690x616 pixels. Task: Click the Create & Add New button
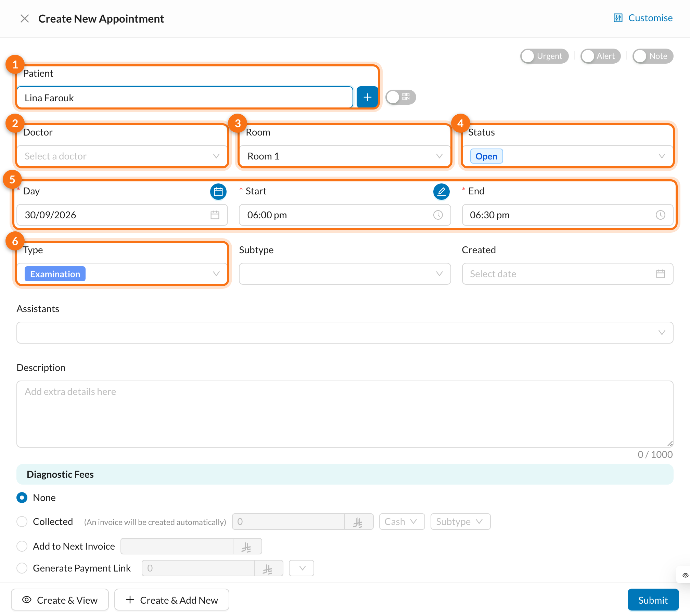click(172, 600)
